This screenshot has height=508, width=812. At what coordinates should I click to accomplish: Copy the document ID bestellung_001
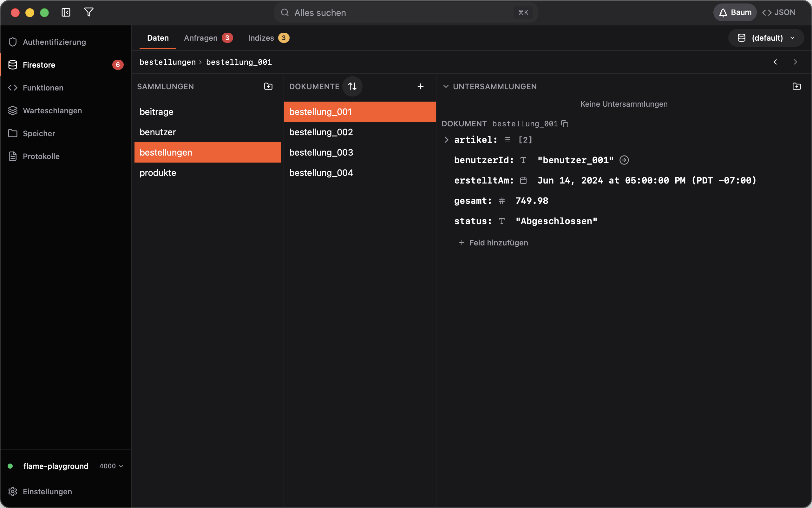564,124
